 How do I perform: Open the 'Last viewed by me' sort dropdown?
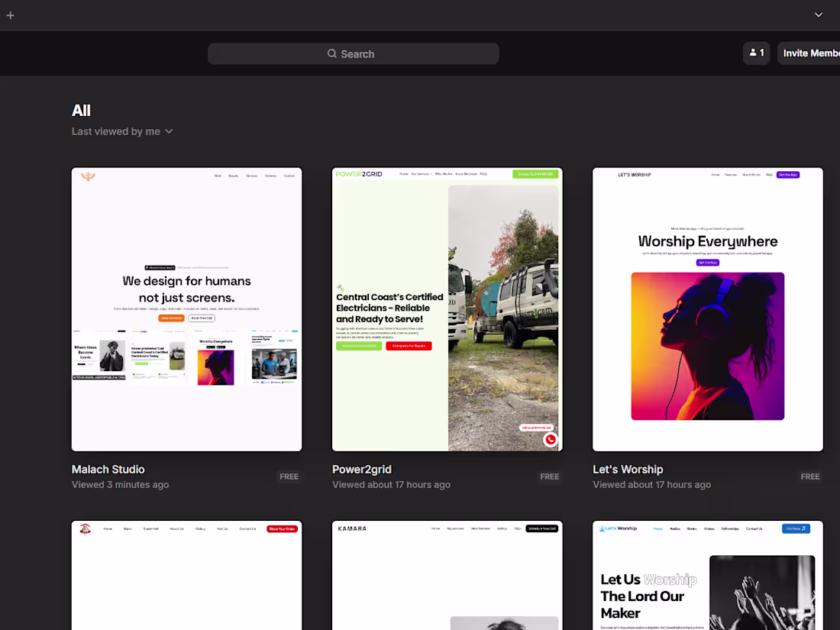click(116, 131)
